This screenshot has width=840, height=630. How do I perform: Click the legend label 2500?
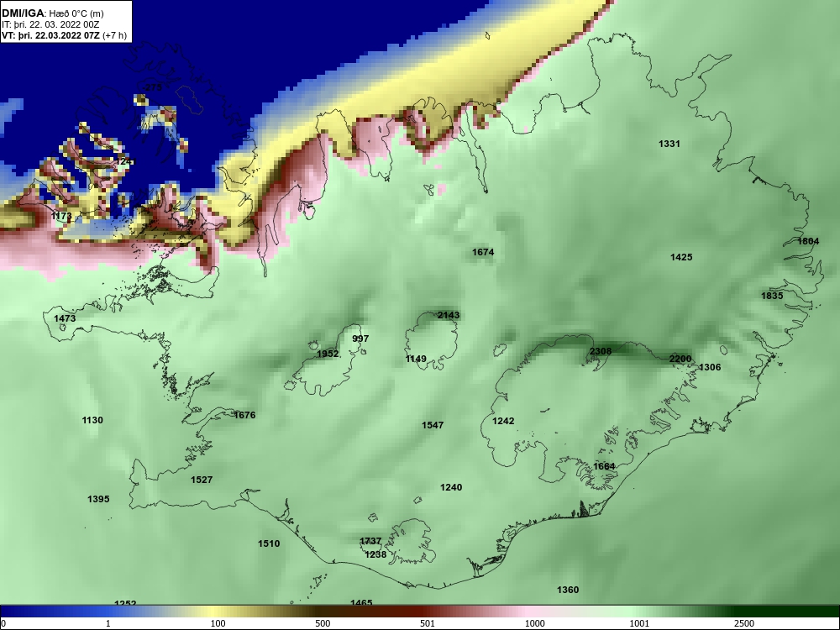click(744, 623)
